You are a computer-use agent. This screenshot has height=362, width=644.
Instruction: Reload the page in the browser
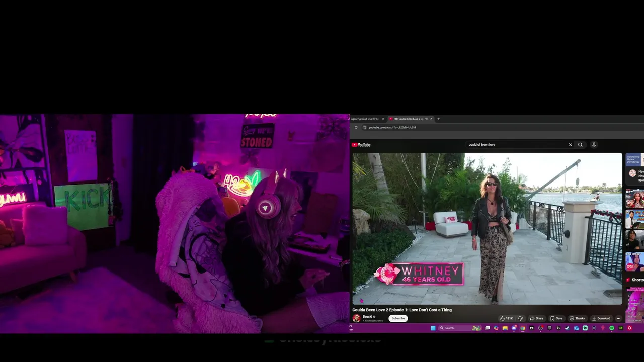coord(356,127)
